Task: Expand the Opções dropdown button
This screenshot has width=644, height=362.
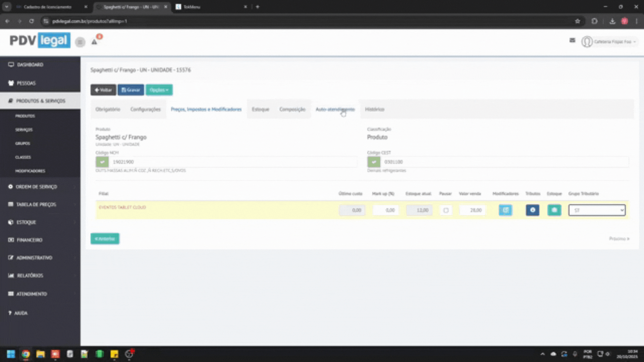Action: point(159,90)
